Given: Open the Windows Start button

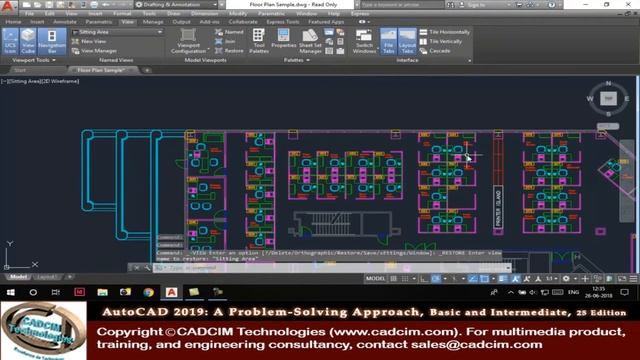Looking at the screenshot, I should coord(11,292).
